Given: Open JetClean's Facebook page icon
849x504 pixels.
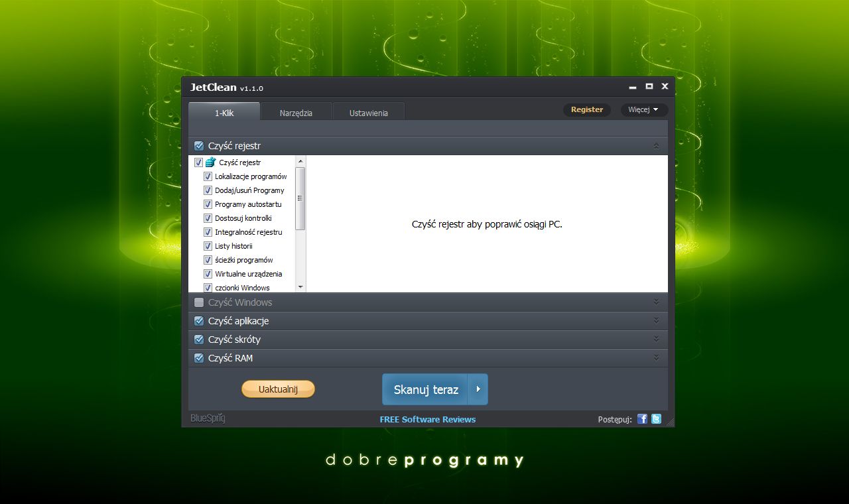Looking at the screenshot, I should 642,419.
